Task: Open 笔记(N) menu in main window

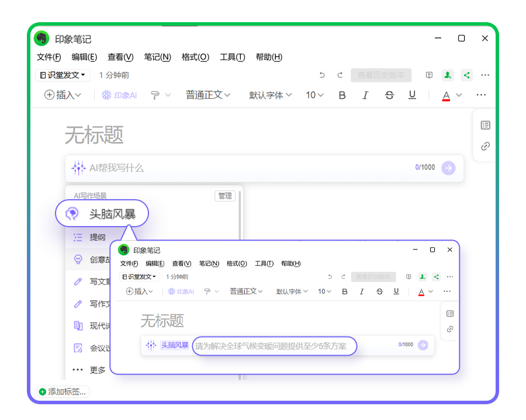Action: (x=157, y=57)
